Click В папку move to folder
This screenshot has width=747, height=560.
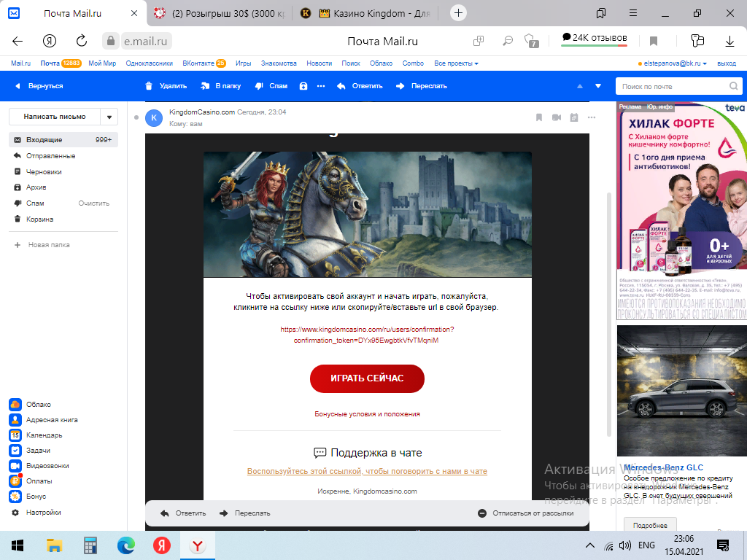[220, 86]
